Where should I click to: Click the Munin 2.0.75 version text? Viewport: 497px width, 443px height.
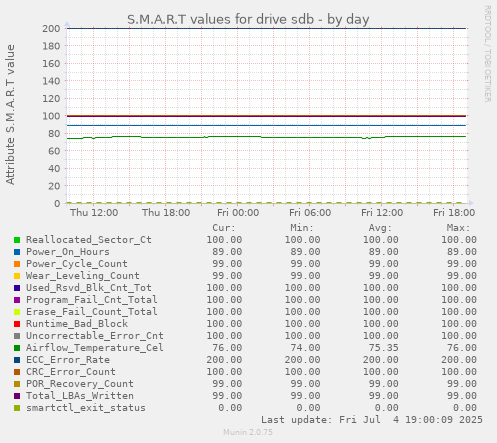(x=248, y=432)
